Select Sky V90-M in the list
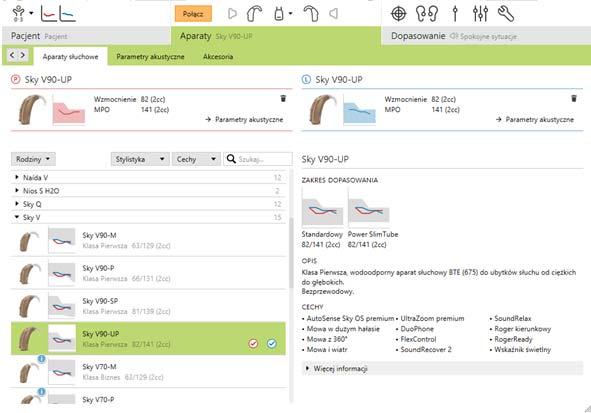Viewport: 591px width, 413px height. point(148,240)
